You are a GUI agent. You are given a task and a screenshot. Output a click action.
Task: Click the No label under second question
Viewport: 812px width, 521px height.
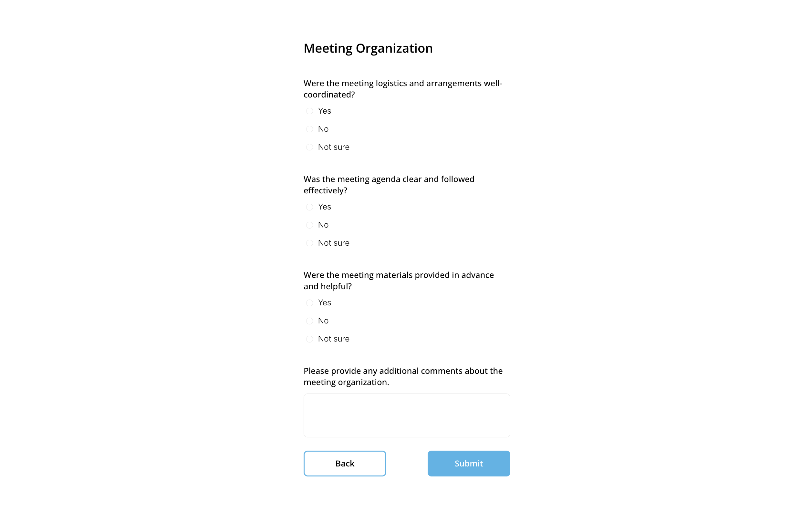pos(323,225)
